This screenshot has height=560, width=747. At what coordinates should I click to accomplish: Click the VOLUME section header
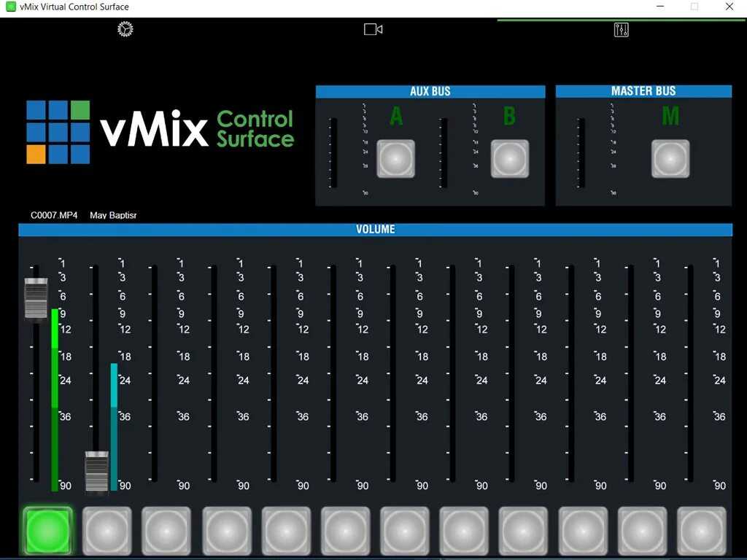[376, 230]
